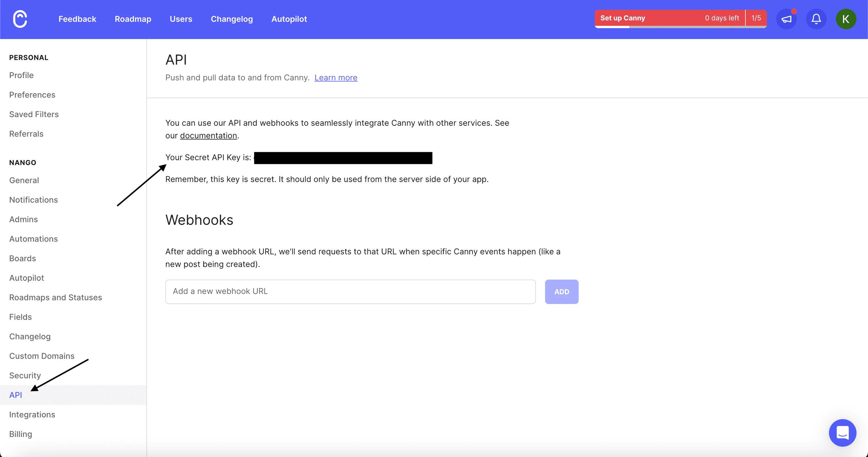The width and height of the screenshot is (868, 457).
Task: Open the notifications bell icon
Action: (x=816, y=19)
